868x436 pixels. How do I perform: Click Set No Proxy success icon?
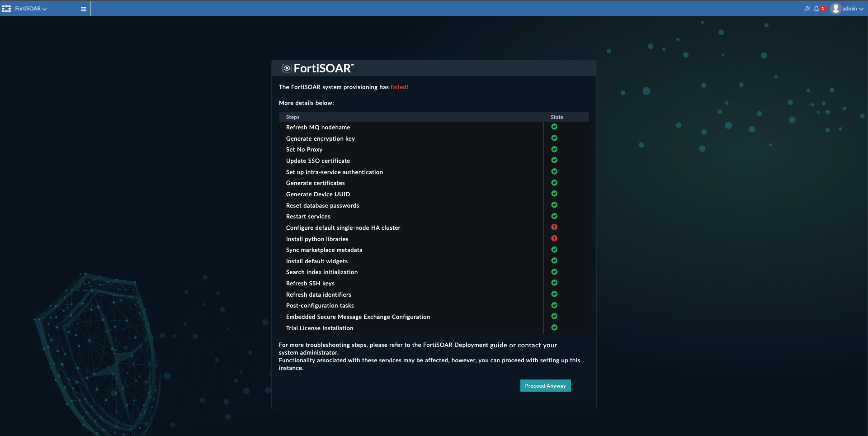[554, 149]
